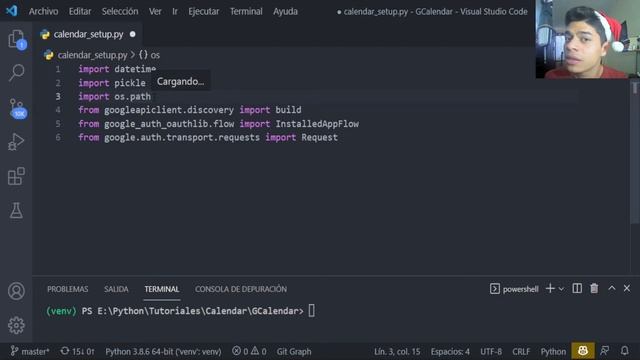640x360 pixels.
Task: Close calendar_setup.py via unsaved dot
Action: click(133, 34)
